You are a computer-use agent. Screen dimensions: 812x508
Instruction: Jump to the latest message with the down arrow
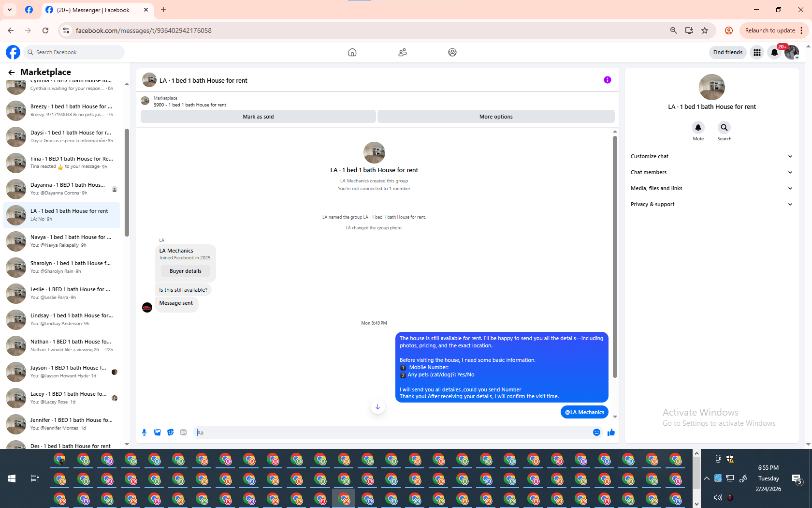point(377,407)
